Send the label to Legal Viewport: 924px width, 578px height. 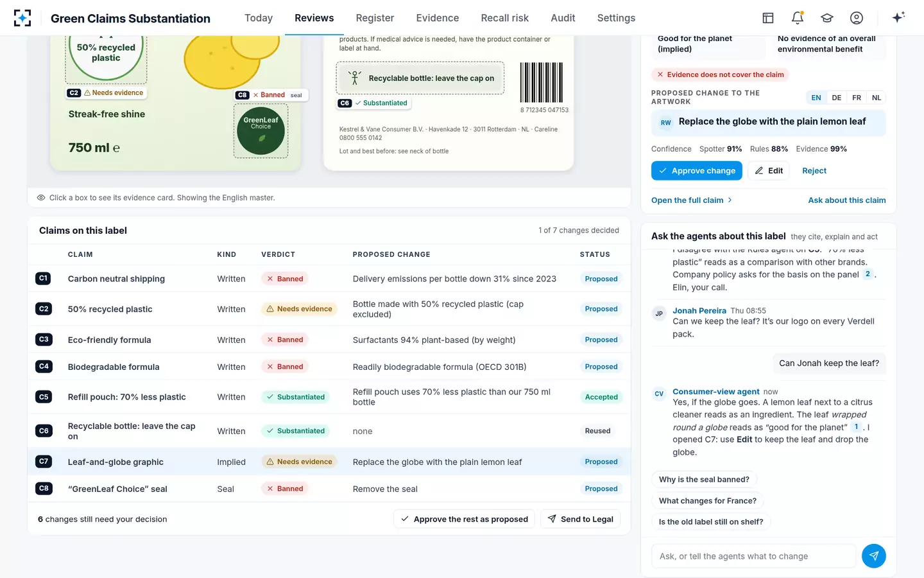581,519
